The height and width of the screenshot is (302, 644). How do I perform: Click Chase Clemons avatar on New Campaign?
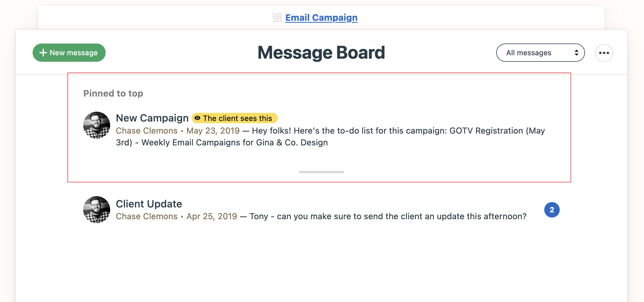(x=97, y=125)
